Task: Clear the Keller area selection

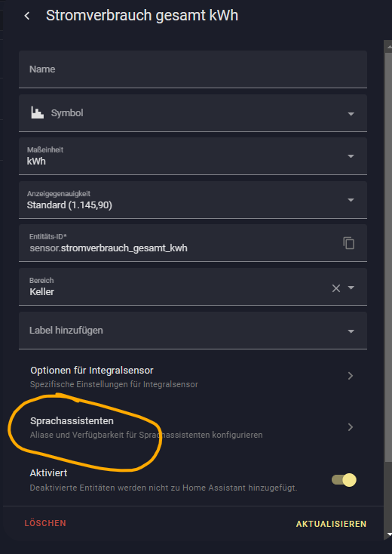Action: coord(336,288)
